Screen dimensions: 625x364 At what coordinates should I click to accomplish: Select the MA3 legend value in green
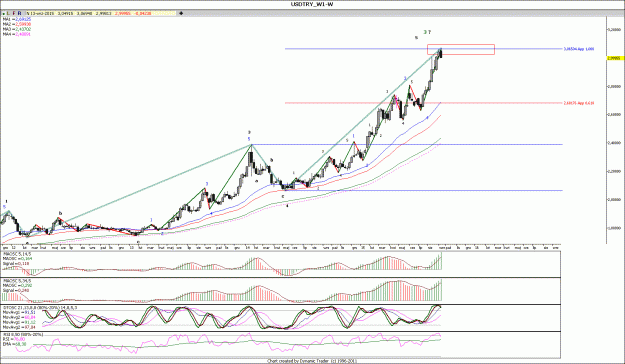pyautogui.click(x=23, y=29)
